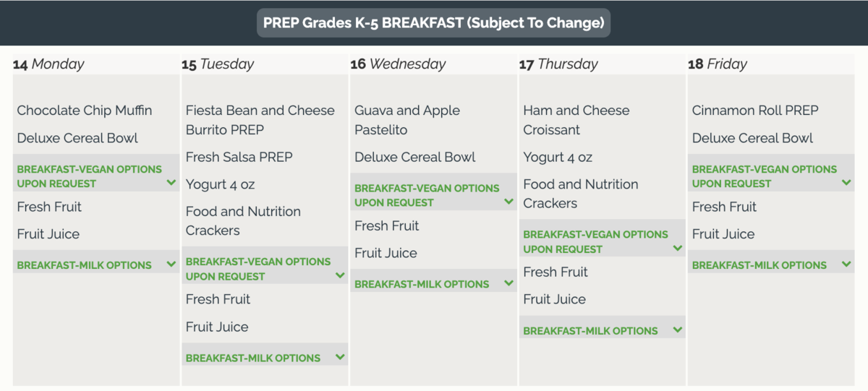Click Fresh Salsa PREP on Tuesday

239,157
